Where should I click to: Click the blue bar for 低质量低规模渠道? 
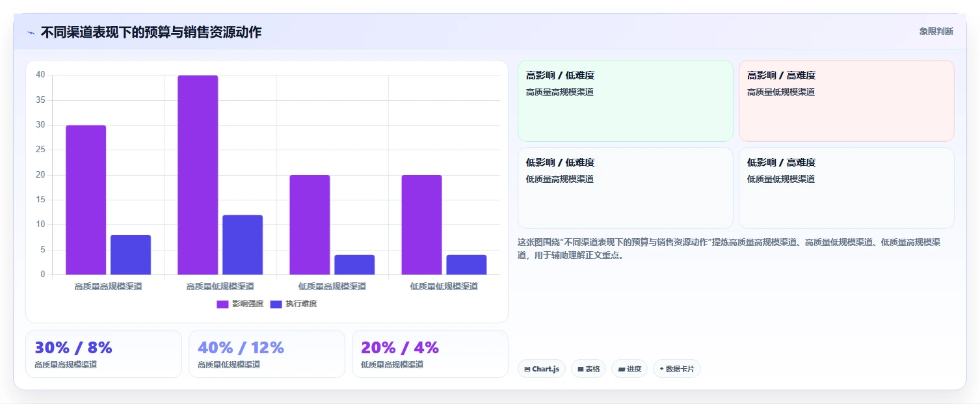pyautogui.click(x=466, y=265)
